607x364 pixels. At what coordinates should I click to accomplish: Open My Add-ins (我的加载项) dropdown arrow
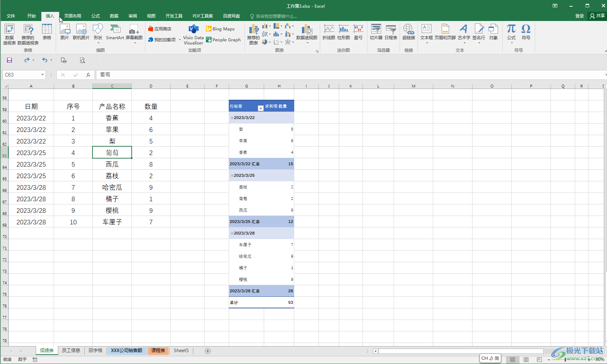180,40
